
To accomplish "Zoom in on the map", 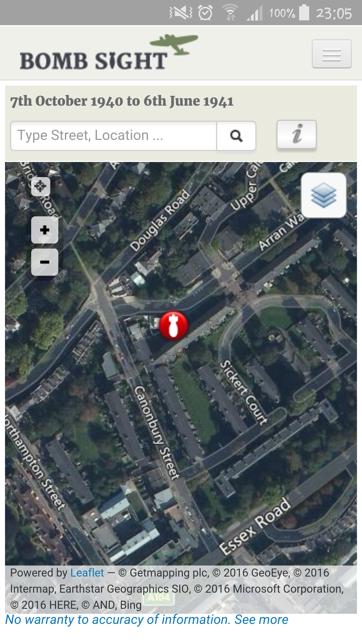I will click(45, 230).
